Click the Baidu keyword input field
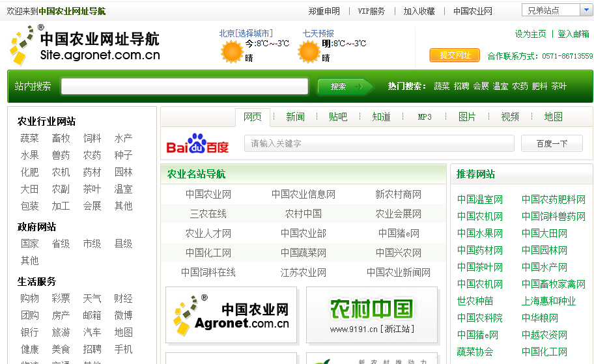 379,143
